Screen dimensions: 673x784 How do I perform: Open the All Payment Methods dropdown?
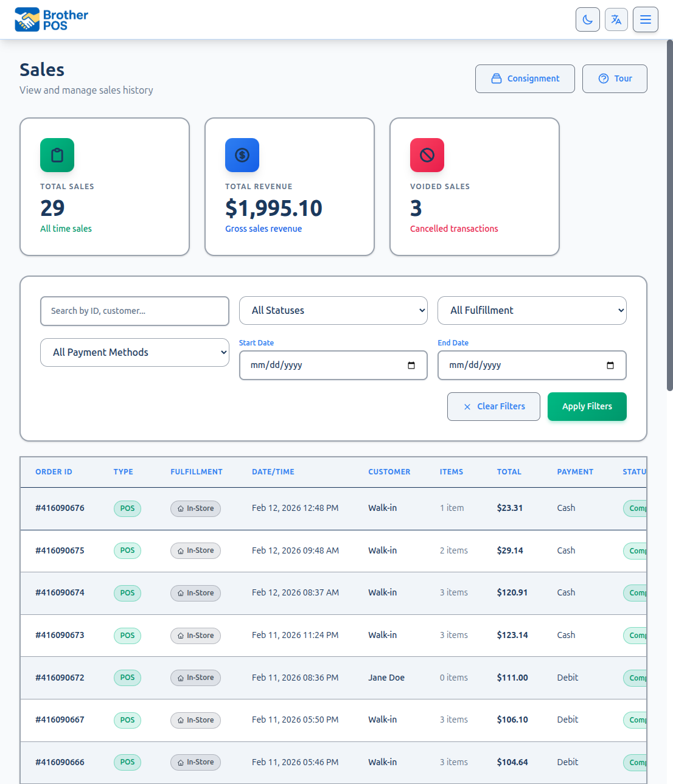pos(134,352)
